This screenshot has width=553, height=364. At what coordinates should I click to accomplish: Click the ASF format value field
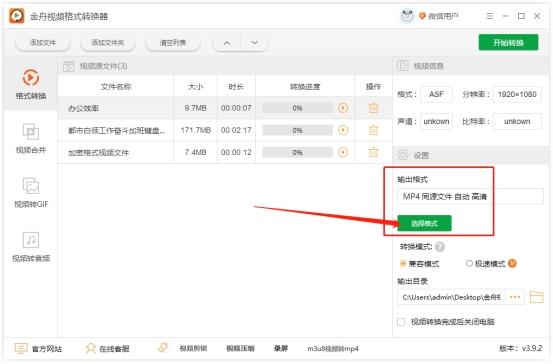(x=436, y=94)
